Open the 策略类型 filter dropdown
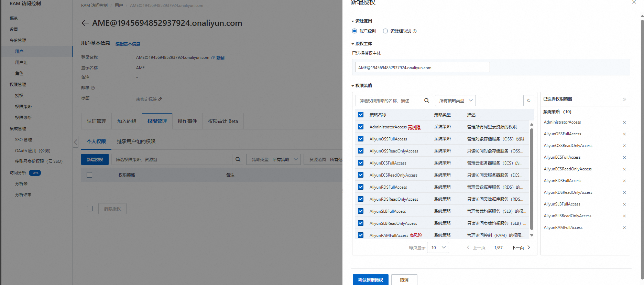The image size is (644, 285). pyautogui.click(x=273, y=159)
